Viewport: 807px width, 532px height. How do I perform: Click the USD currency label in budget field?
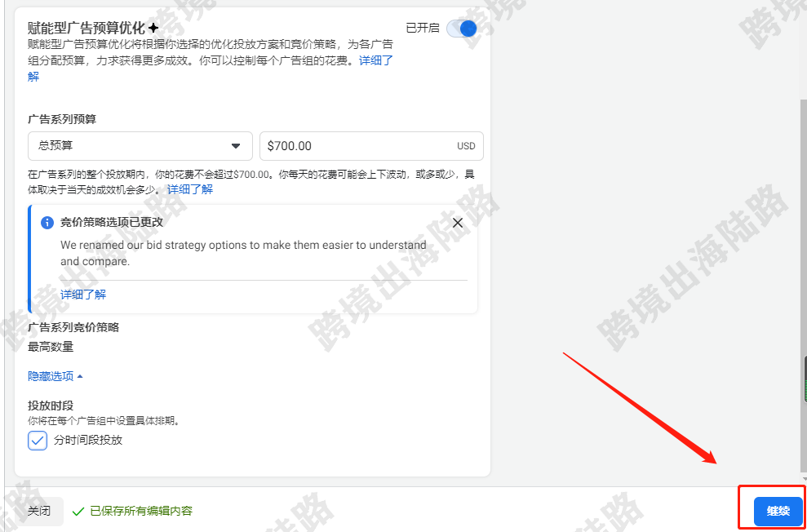pos(466,146)
